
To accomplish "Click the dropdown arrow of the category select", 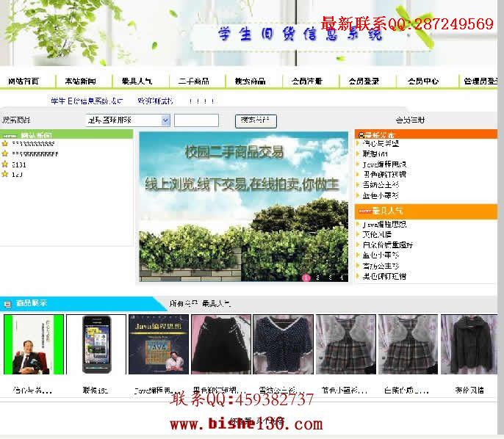I will 165,120.
